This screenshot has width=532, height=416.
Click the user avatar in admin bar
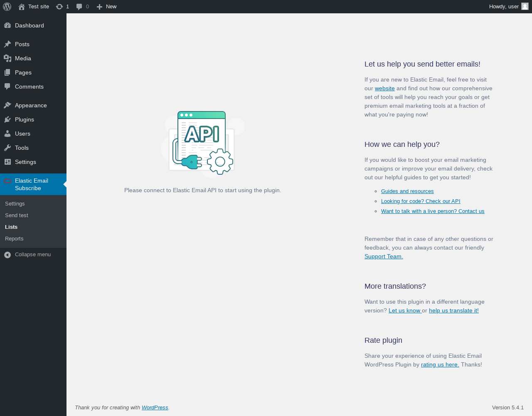pyautogui.click(x=525, y=6)
